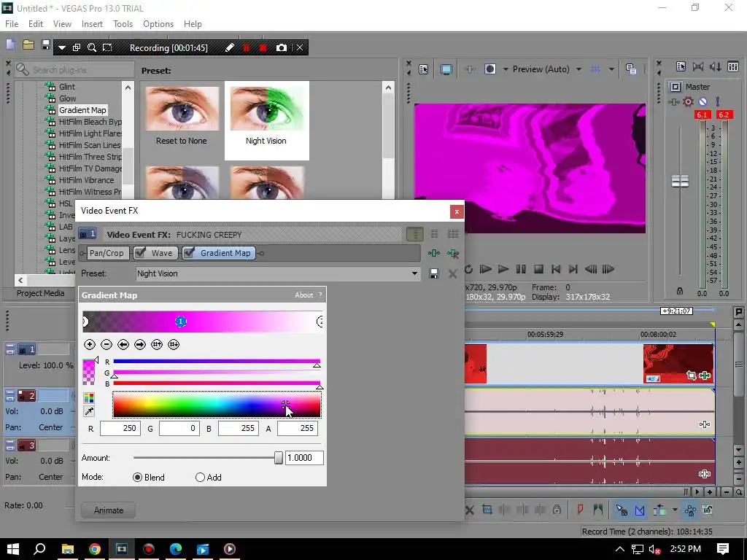
Task: Move the Amount slider handle
Action: pyautogui.click(x=279, y=458)
